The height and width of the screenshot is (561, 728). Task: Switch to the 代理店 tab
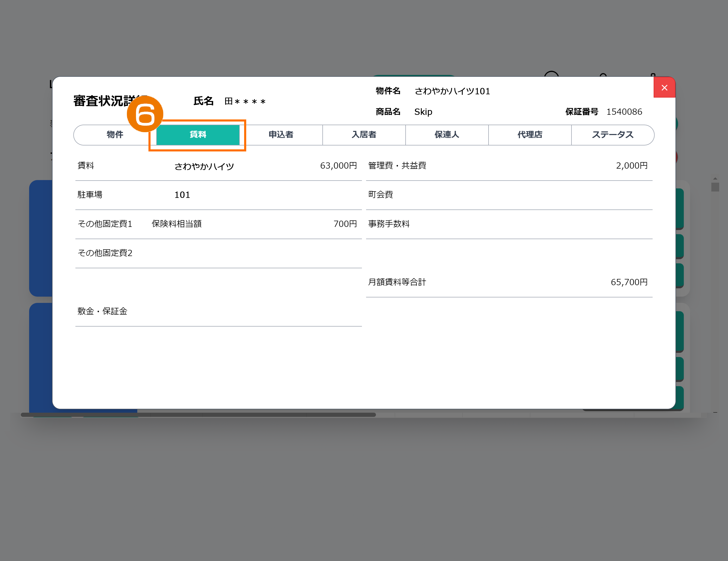530,135
